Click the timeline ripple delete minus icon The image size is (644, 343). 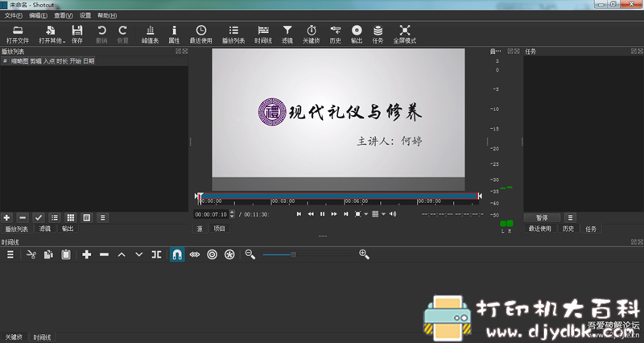coord(105,254)
